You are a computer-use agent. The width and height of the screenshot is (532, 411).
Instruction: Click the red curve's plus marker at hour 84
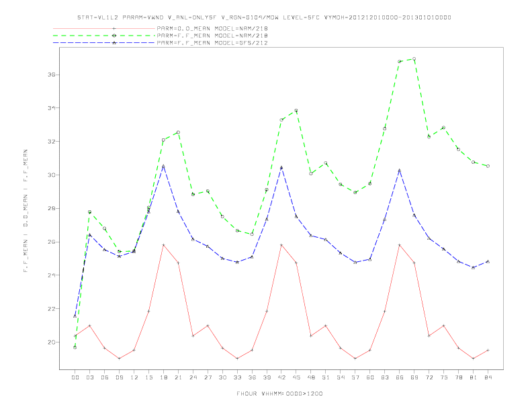coord(488,350)
